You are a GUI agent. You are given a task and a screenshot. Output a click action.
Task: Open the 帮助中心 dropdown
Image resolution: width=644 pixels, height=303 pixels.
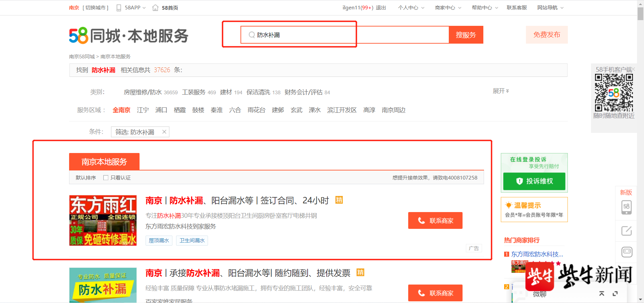click(485, 8)
